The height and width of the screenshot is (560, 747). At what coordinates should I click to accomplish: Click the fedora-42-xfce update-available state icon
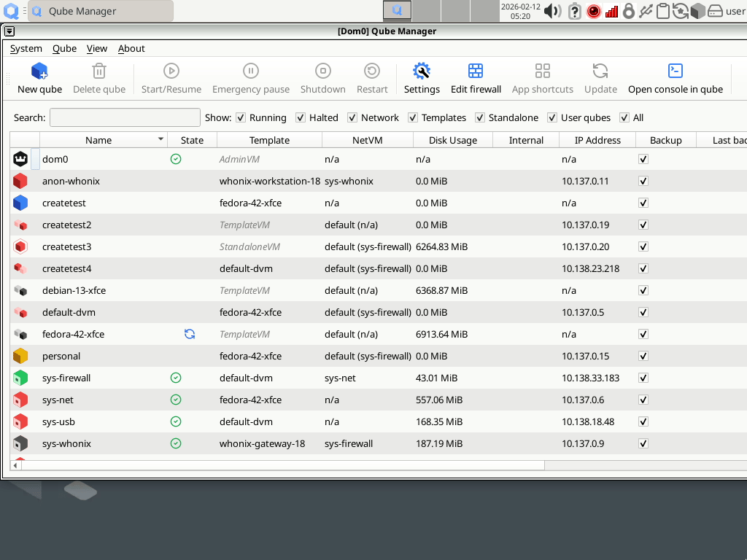(190, 334)
